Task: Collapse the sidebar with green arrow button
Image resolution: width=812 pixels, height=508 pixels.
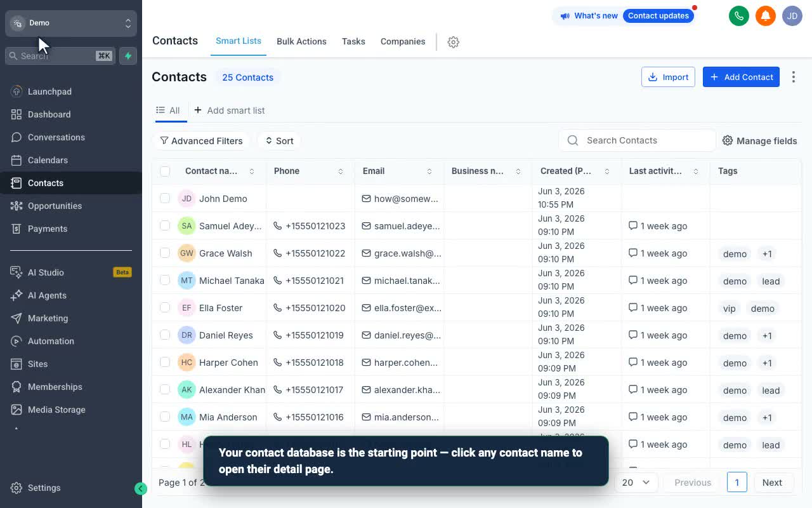Action: point(141,488)
